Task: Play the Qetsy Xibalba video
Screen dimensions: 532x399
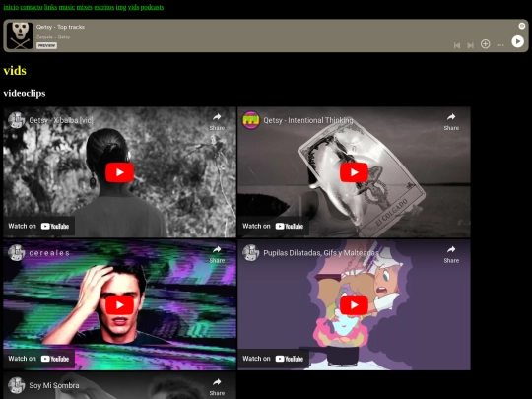Action: click(119, 172)
